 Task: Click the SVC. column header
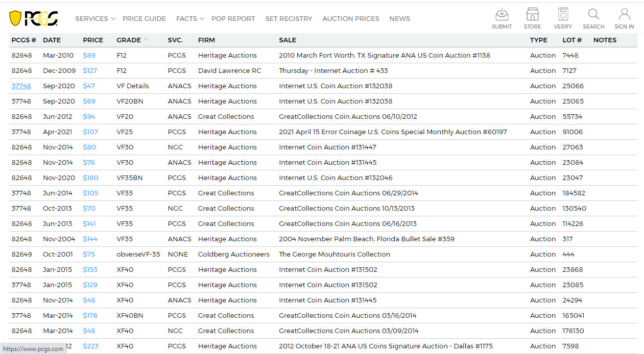175,40
